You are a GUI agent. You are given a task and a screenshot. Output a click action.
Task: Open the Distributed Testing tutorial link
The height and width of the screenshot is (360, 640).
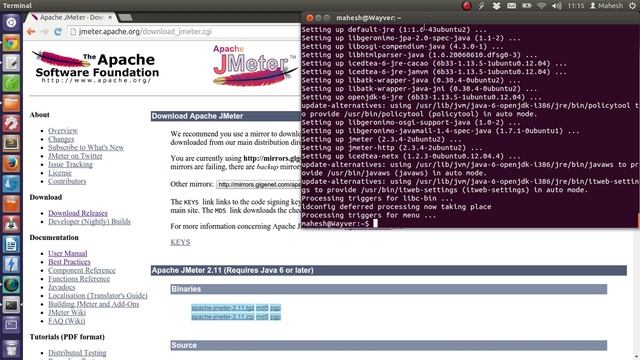[x=77, y=353]
